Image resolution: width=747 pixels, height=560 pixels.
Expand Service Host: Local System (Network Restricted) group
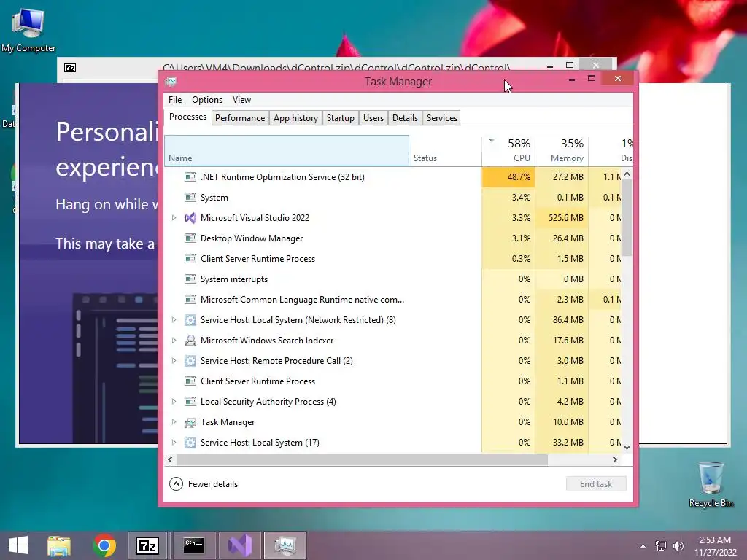(174, 320)
